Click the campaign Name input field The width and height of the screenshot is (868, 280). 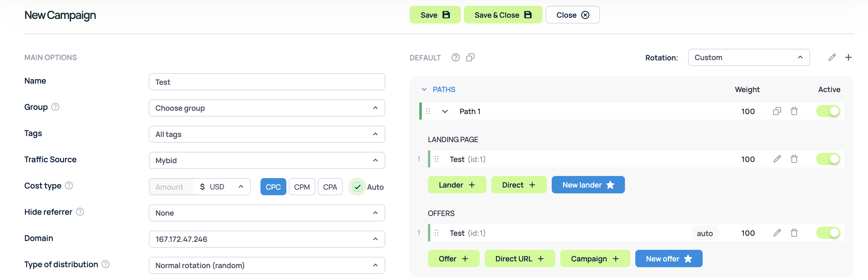267,82
